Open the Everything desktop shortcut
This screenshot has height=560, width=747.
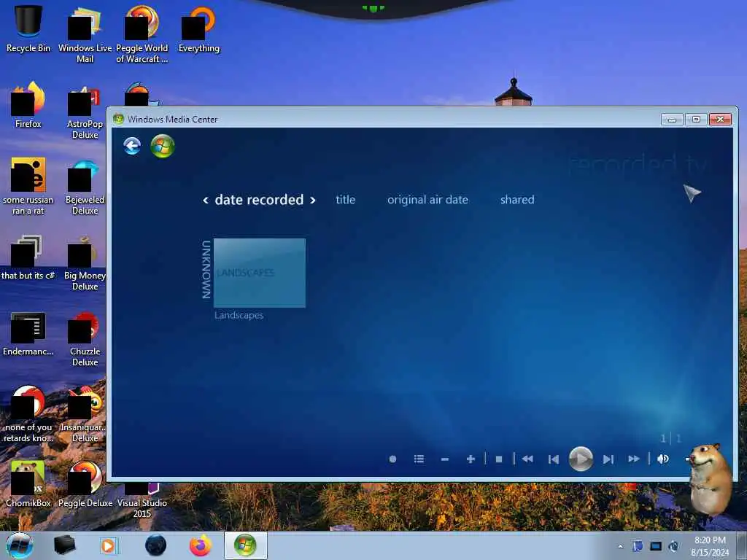199,28
